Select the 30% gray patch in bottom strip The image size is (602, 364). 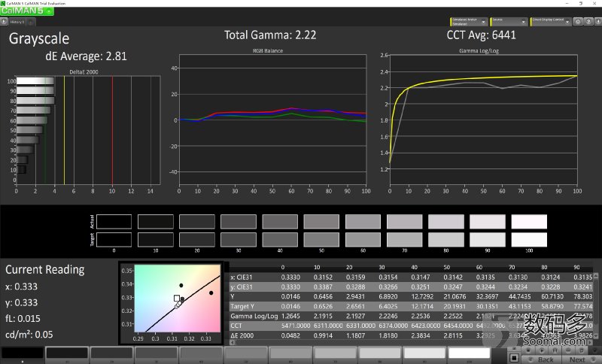(x=157, y=353)
